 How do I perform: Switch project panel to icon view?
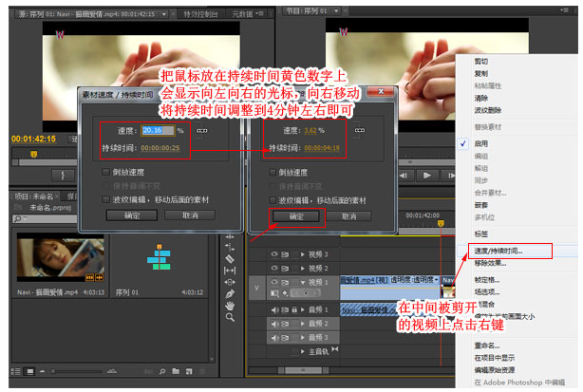[30, 371]
